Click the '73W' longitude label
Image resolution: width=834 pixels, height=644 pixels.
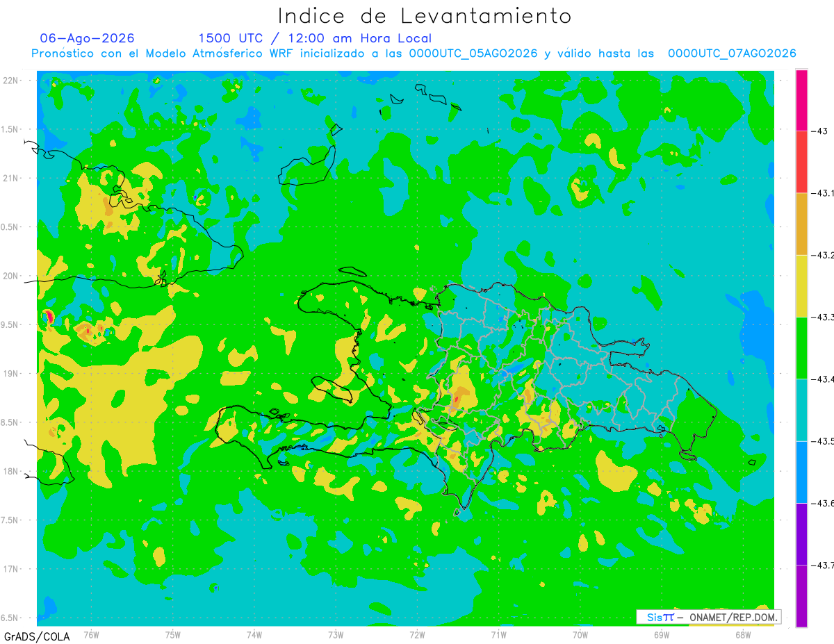click(336, 635)
